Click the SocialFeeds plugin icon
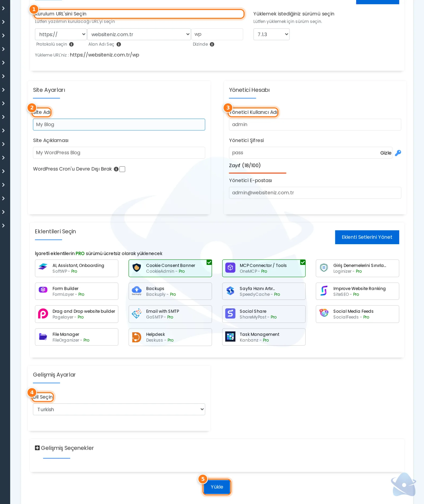 (x=324, y=313)
